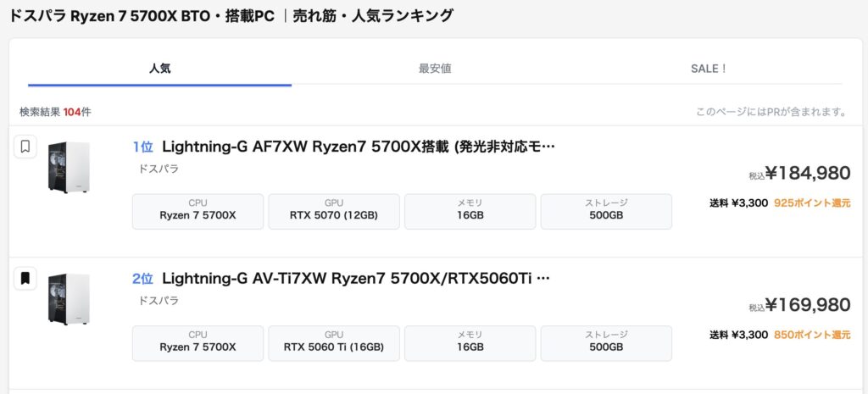Image resolution: width=868 pixels, height=394 pixels.
Task: Click the first-ranked white PC thumbnail
Action: (x=70, y=167)
